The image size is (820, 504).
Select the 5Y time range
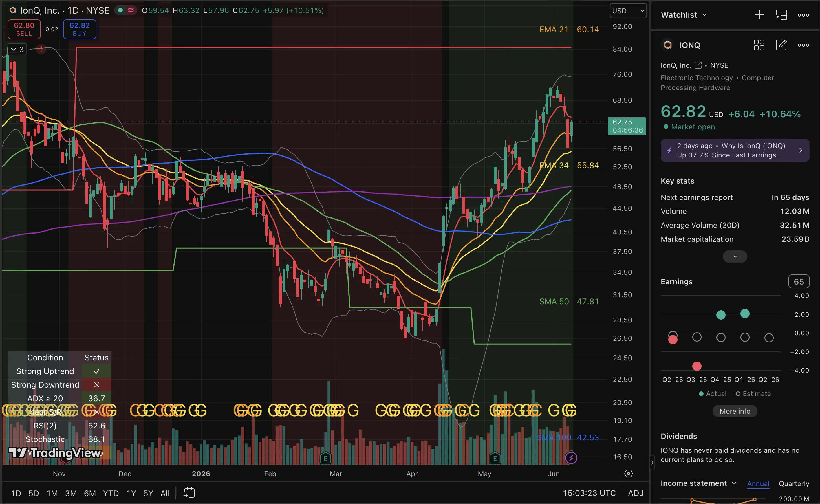(148, 493)
